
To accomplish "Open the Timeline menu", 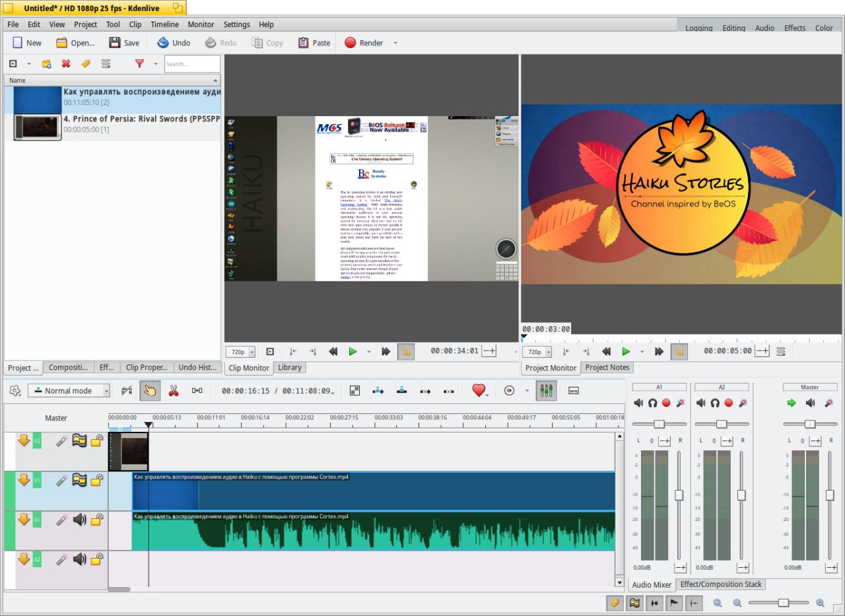I will pyautogui.click(x=164, y=24).
